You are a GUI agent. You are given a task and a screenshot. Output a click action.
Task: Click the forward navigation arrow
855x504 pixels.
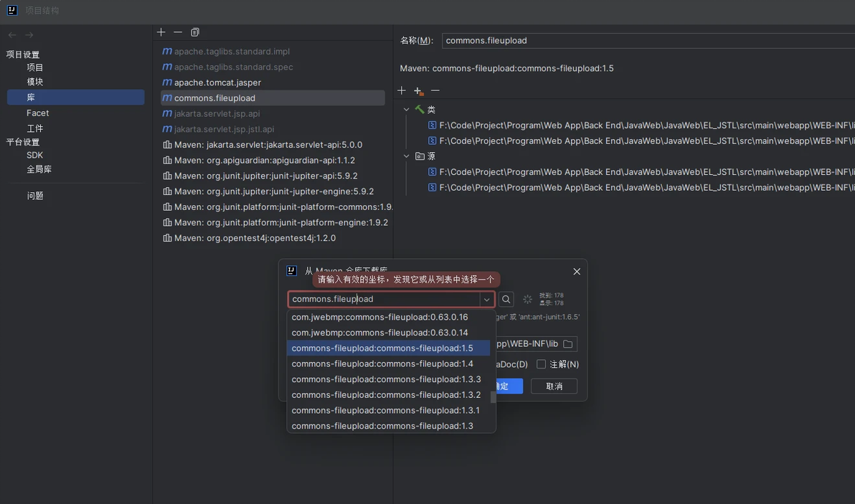pyautogui.click(x=29, y=35)
